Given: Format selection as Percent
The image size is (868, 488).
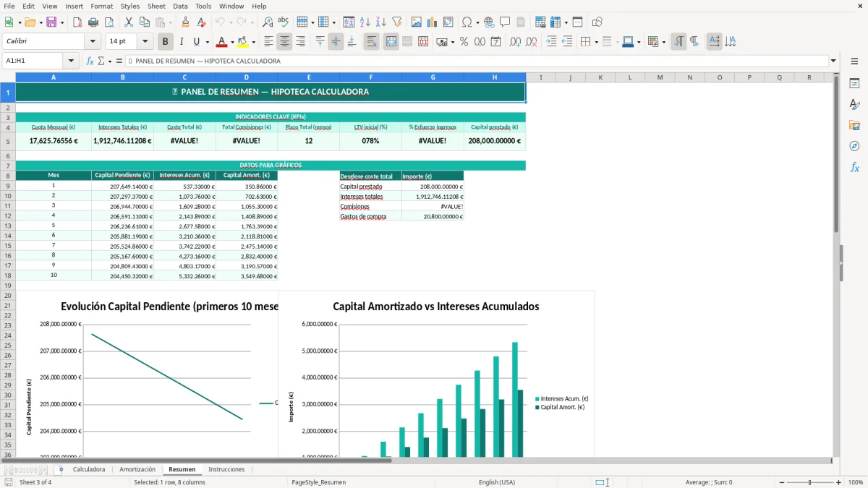Looking at the screenshot, I should [x=464, y=42].
